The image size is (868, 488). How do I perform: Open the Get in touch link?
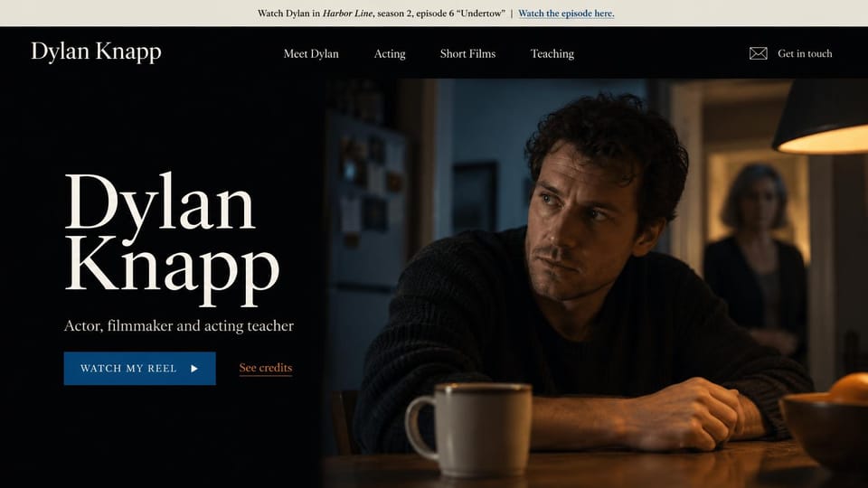click(805, 53)
